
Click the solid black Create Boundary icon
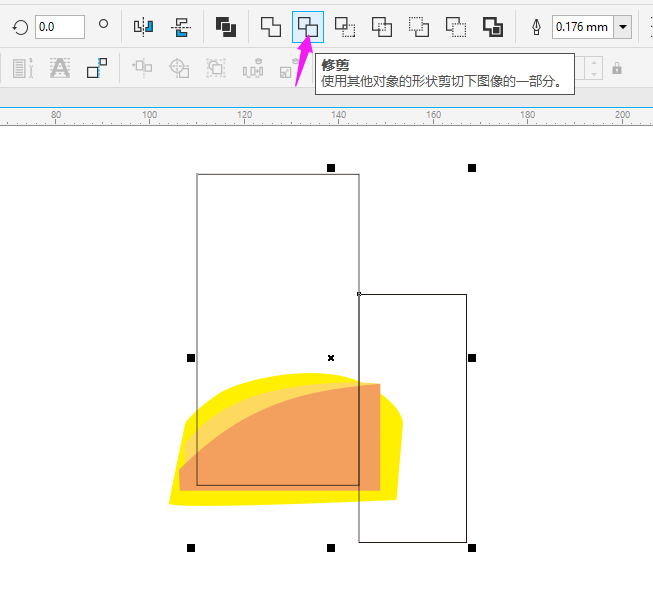(493, 27)
